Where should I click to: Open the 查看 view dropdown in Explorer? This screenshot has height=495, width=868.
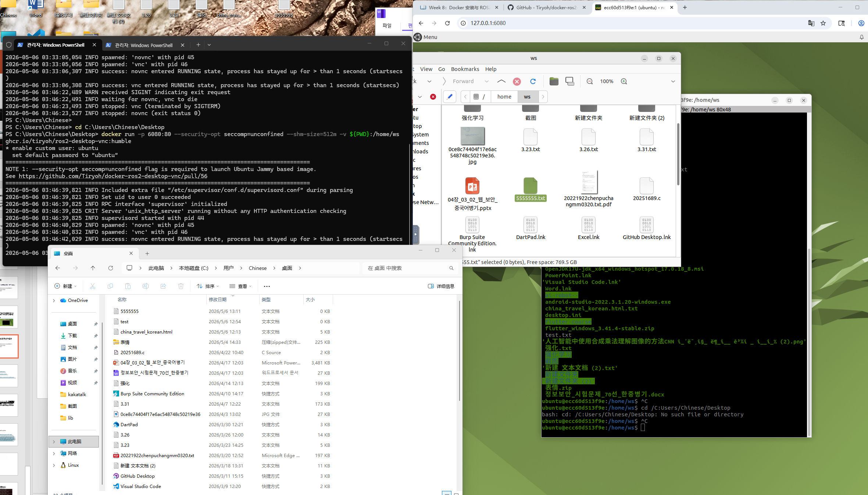[240, 286]
